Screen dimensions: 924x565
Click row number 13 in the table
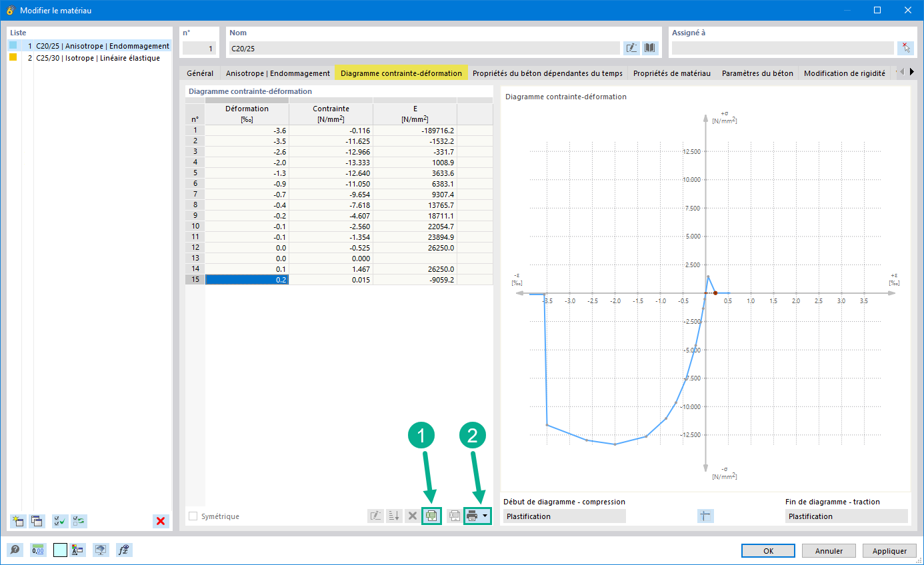[x=195, y=258]
